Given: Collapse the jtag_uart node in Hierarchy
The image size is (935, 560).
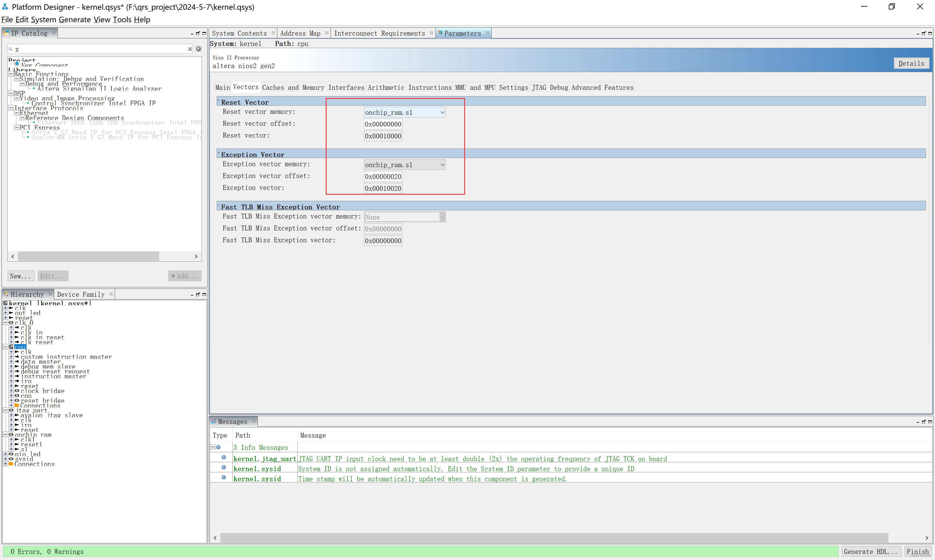Looking at the screenshot, I should pyautogui.click(x=5, y=410).
